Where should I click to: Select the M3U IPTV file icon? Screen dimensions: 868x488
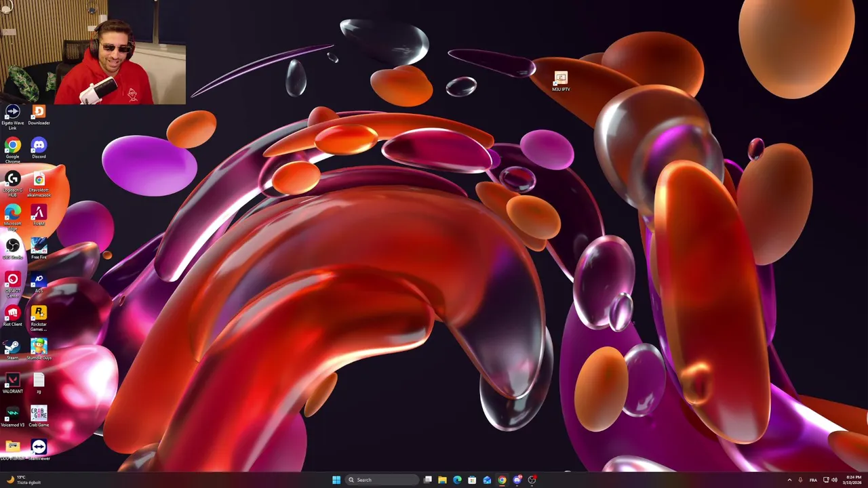(561, 81)
